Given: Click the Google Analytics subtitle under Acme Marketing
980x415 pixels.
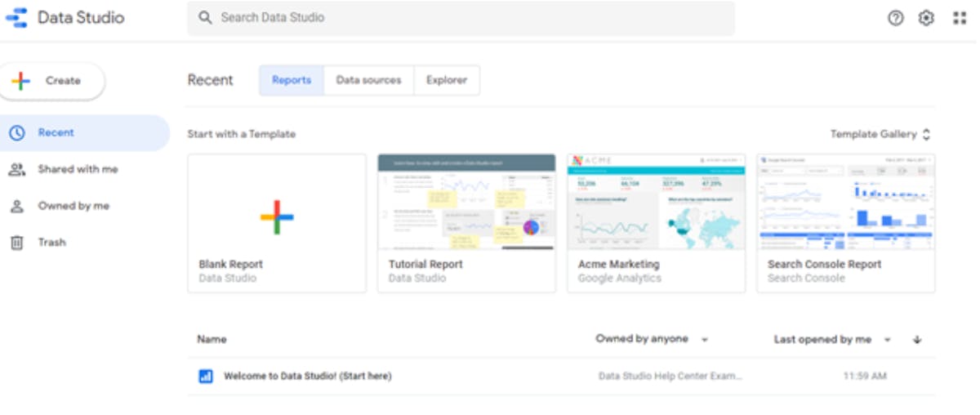Looking at the screenshot, I should point(620,279).
